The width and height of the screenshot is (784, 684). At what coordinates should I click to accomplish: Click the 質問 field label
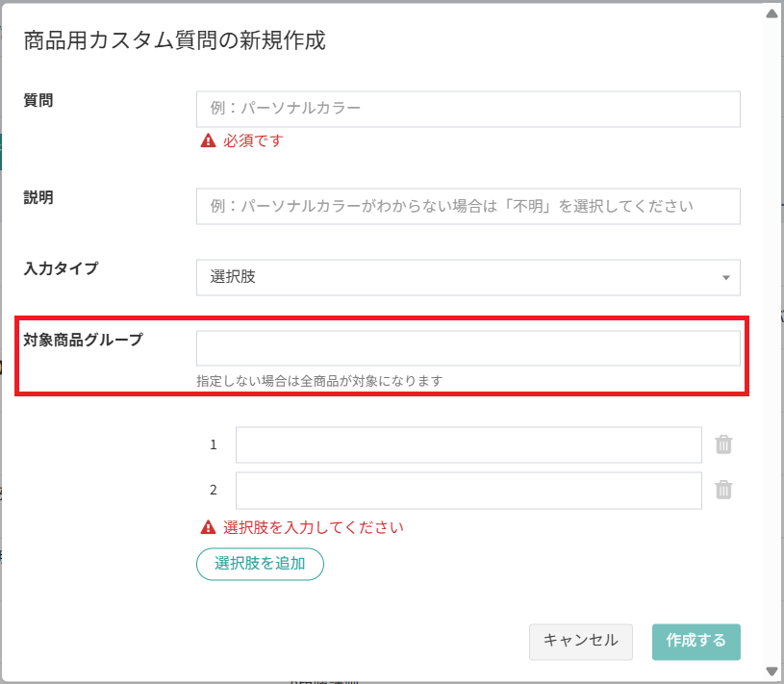point(38,99)
